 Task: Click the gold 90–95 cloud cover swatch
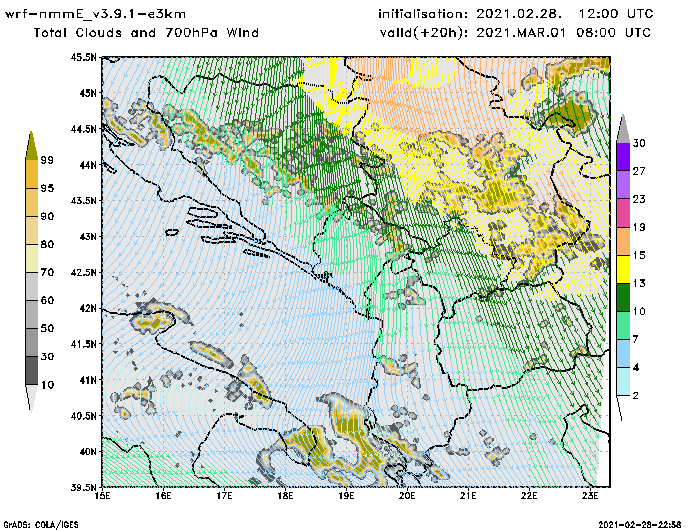32,201
